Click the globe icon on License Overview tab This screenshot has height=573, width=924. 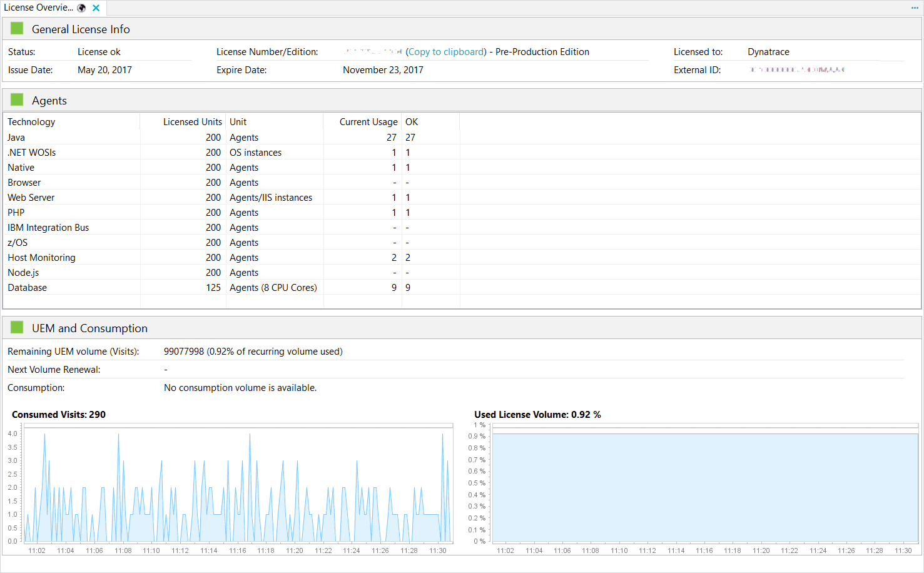[x=81, y=8]
